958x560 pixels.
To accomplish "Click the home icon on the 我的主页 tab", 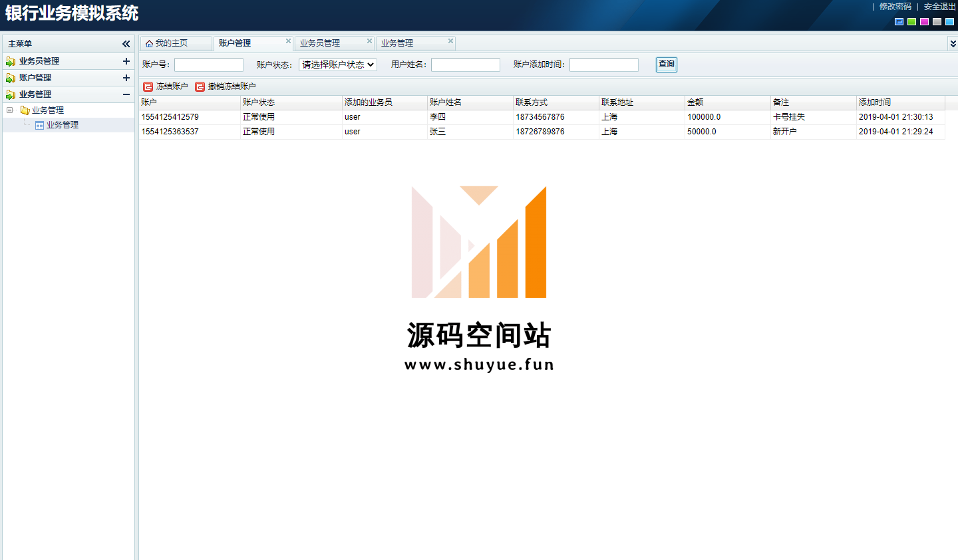I will [x=149, y=43].
